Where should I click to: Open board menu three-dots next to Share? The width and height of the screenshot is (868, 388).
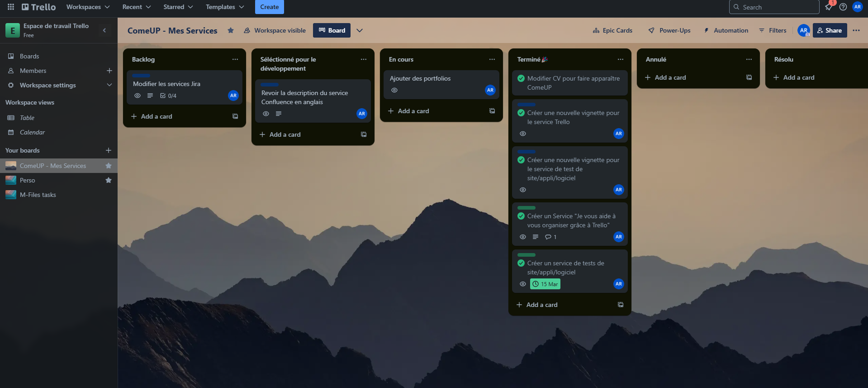click(x=856, y=30)
